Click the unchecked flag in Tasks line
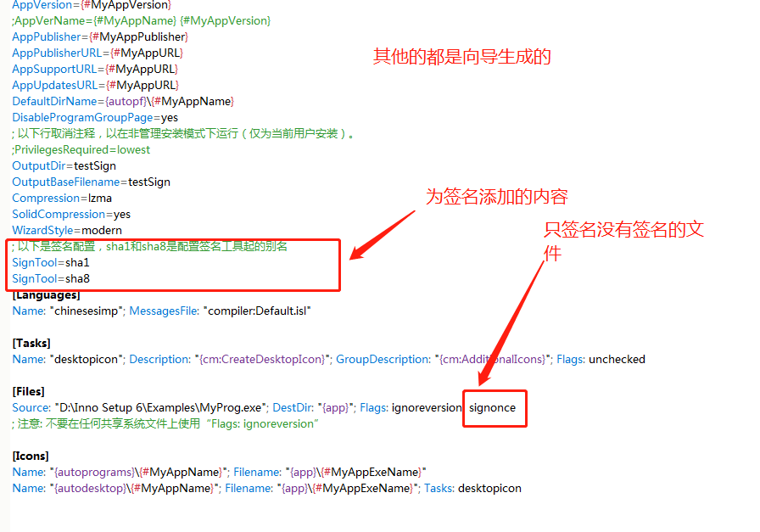The width and height of the screenshot is (760, 532). point(617,360)
